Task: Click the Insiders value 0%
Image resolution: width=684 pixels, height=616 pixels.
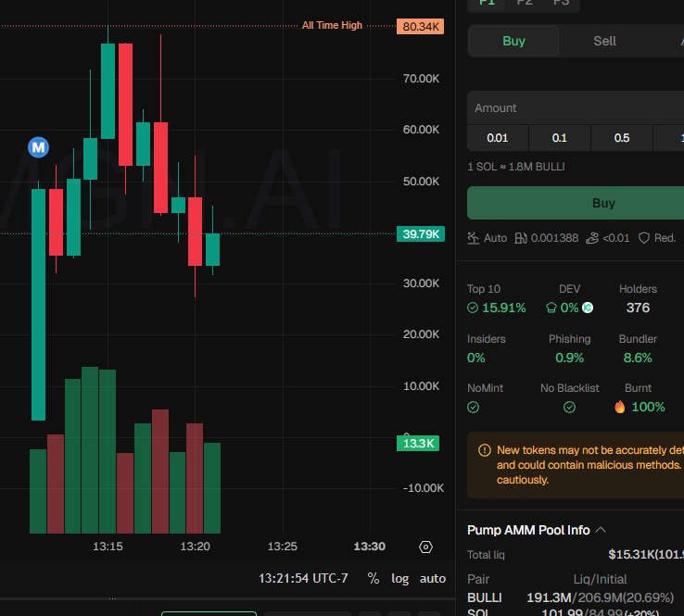Action: click(475, 358)
